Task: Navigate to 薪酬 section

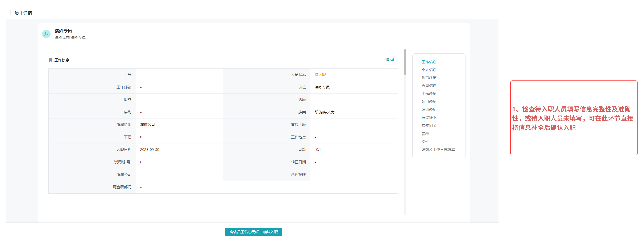Action: click(x=425, y=134)
